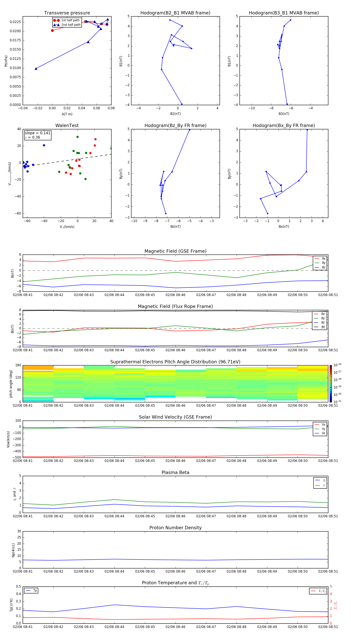Click the 10^-26 colorbar tick label
The image size is (351, 644).
tap(337, 365)
